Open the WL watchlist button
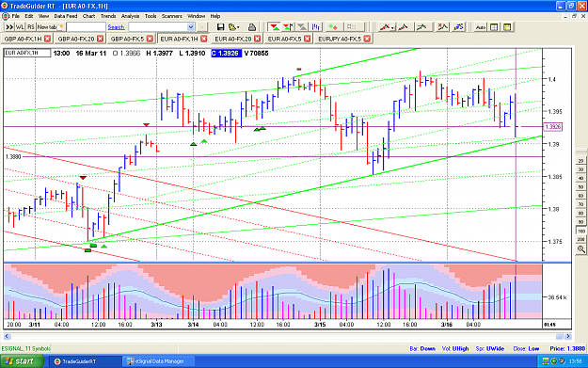The width and height of the screenshot is (588, 368). point(20,27)
